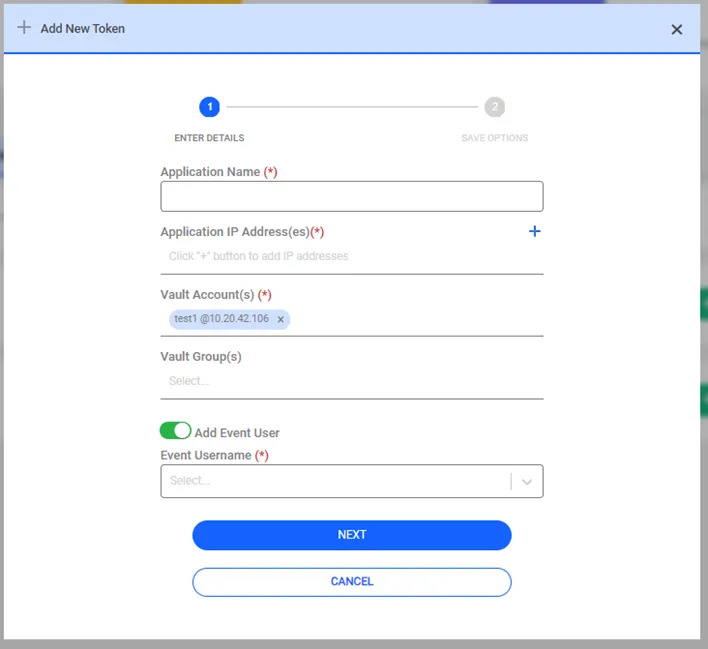Select step 1 Enter Details circle

coord(210,107)
